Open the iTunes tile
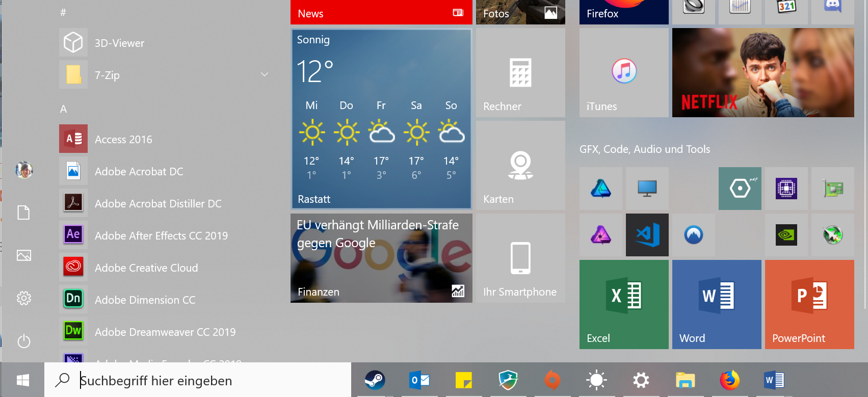This screenshot has height=397, width=868. (x=624, y=72)
